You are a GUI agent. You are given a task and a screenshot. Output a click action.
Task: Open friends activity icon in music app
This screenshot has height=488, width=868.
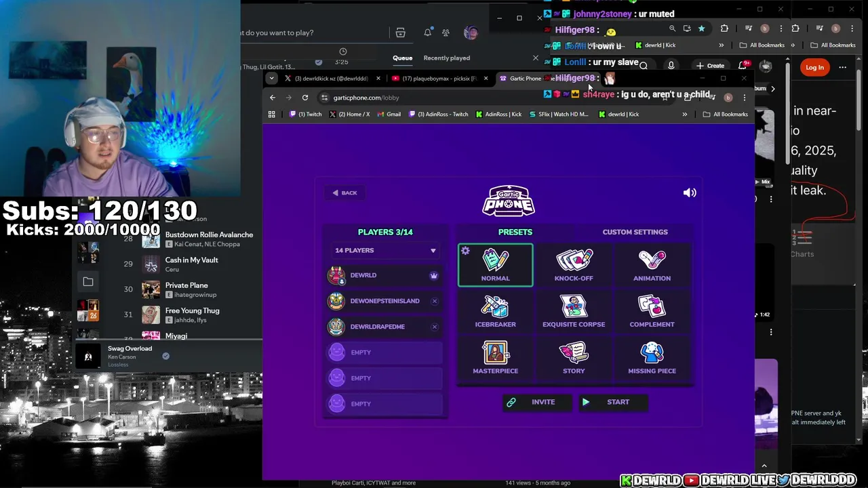coord(446,33)
